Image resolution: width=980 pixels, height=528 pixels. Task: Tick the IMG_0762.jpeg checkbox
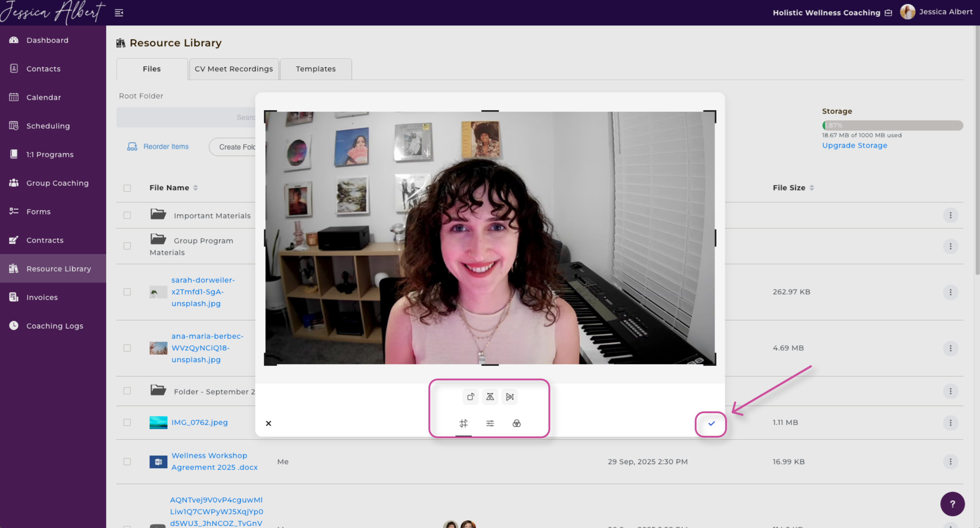coord(127,422)
